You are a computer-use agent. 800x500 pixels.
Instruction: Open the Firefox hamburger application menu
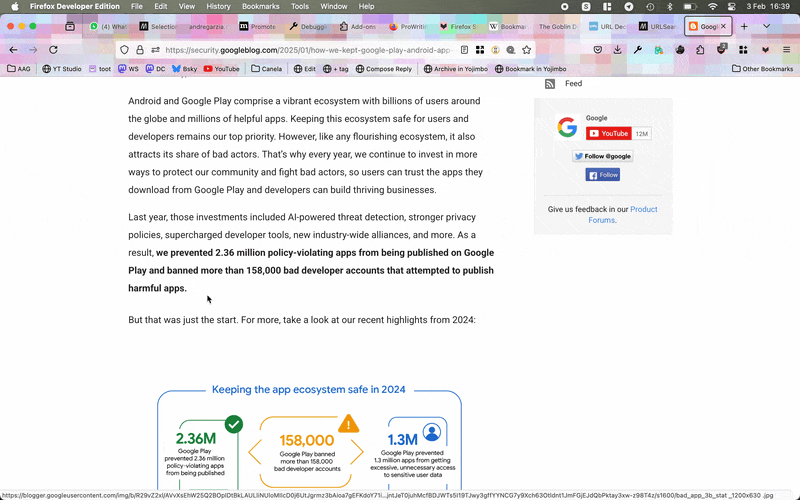coord(786,49)
